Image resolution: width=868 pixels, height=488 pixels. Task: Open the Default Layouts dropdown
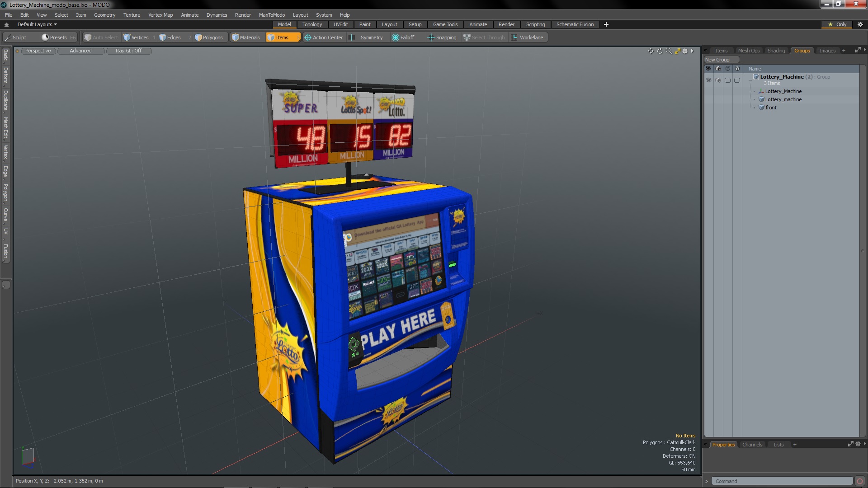(x=37, y=24)
